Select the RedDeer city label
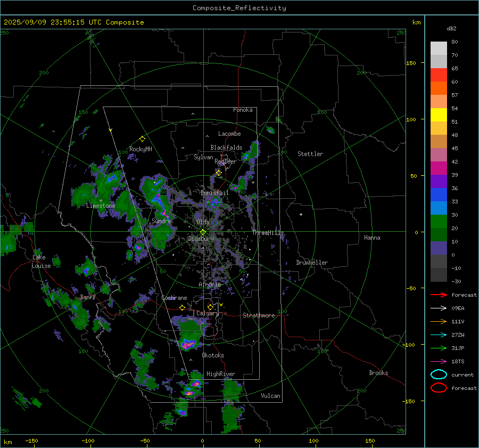 click(x=226, y=161)
